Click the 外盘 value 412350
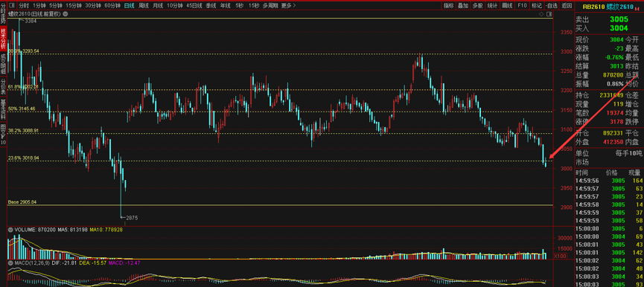644x287 pixels. [x=613, y=142]
